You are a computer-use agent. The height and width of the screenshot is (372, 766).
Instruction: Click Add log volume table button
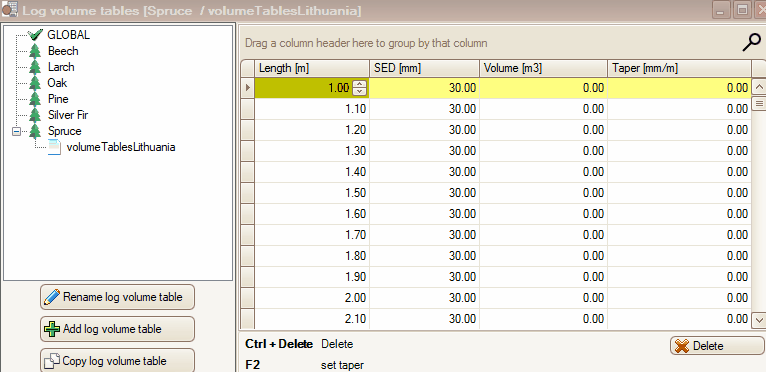pyautogui.click(x=117, y=329)
